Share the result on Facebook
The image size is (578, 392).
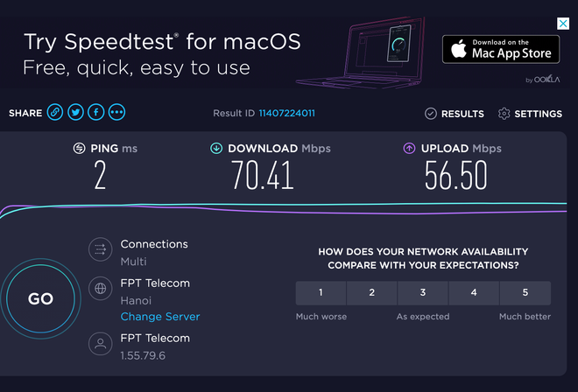95,113
